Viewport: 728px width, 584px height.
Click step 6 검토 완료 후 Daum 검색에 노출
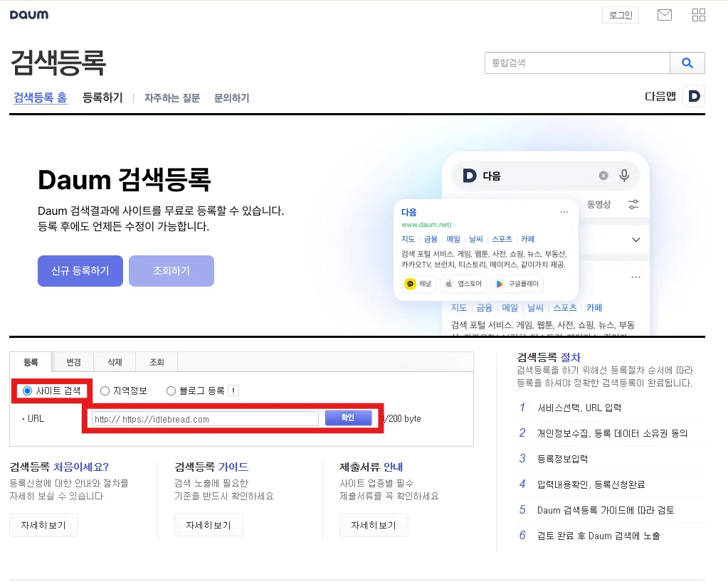(598, 536)
